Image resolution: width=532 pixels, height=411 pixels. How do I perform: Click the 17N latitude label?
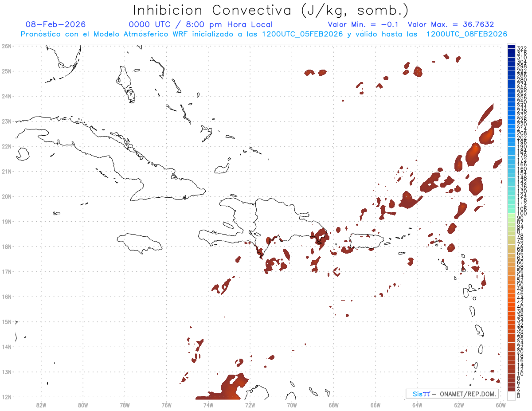[7, 271]
